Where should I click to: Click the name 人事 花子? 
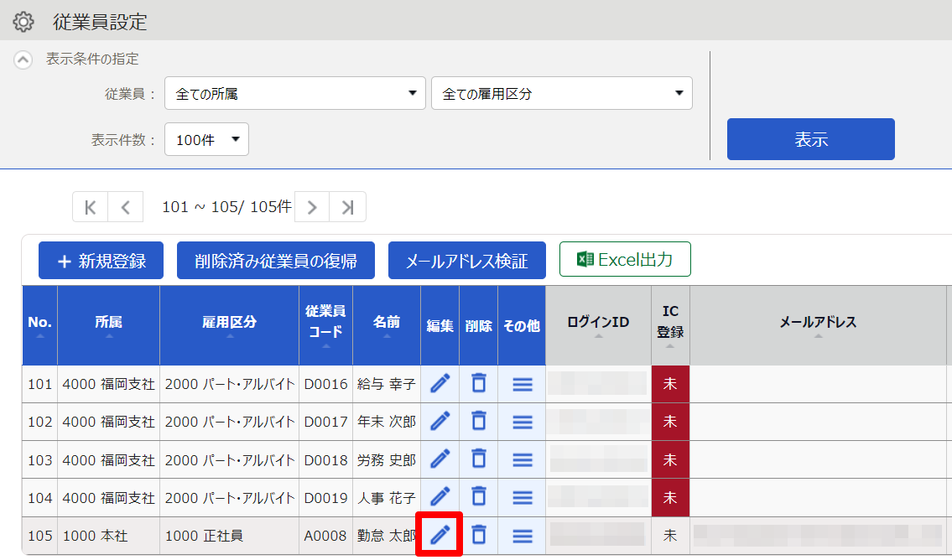point(386,497)
